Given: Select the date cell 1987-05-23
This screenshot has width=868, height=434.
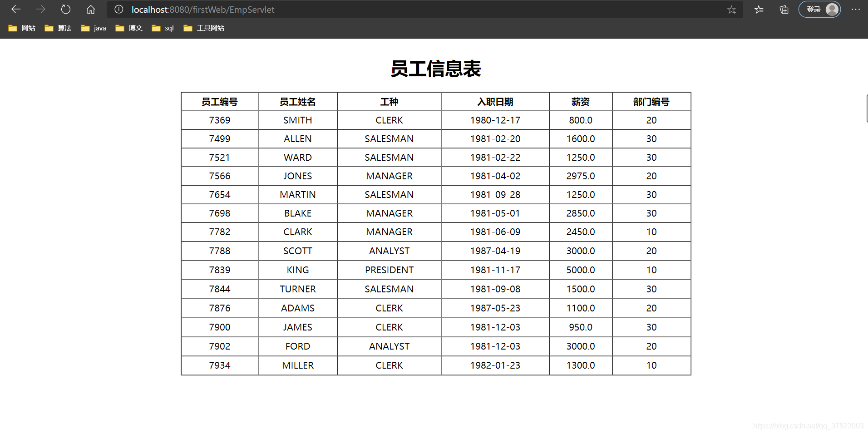Looking at the screenshot, I should (495, 308).
